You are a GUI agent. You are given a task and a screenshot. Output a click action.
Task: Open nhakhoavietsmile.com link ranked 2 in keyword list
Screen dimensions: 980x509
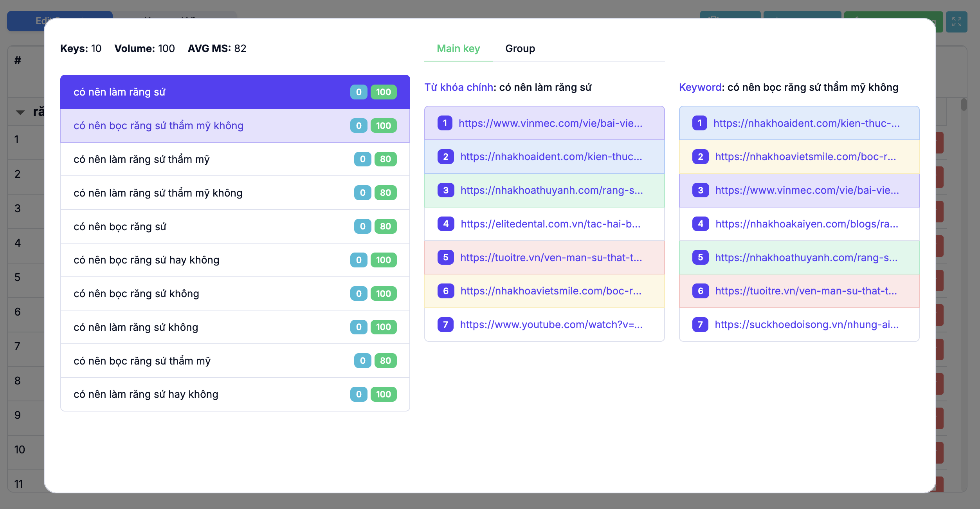805,157
